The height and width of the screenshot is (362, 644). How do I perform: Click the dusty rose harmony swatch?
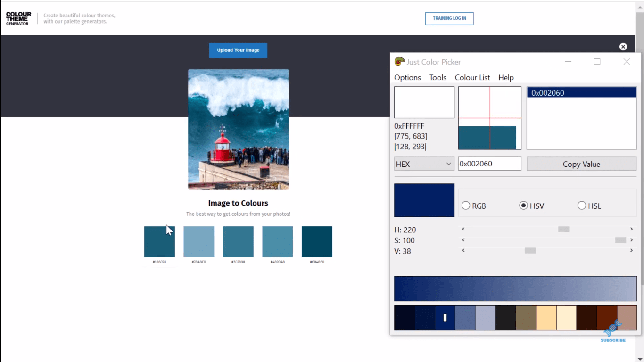[x=627, y=318]
